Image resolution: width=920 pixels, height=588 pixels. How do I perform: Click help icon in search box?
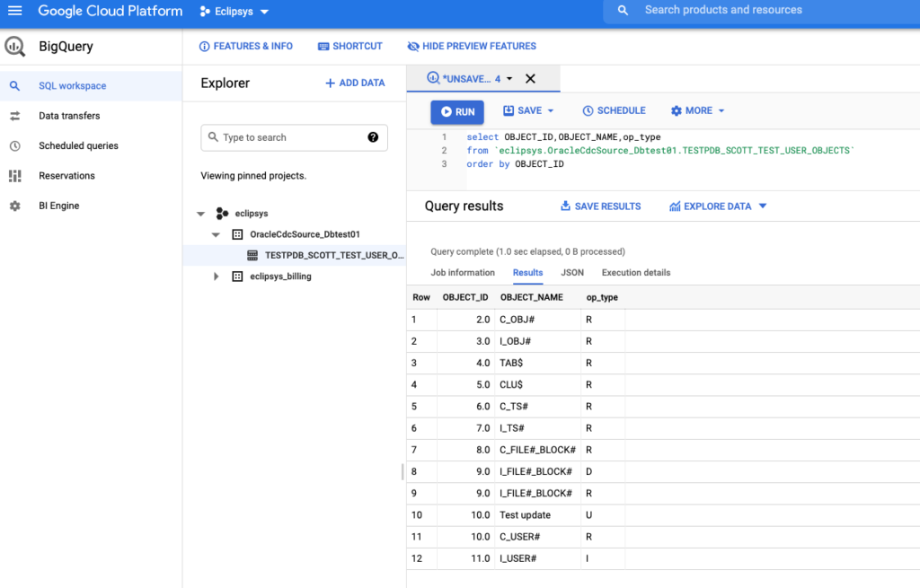(x=373, y=137)
